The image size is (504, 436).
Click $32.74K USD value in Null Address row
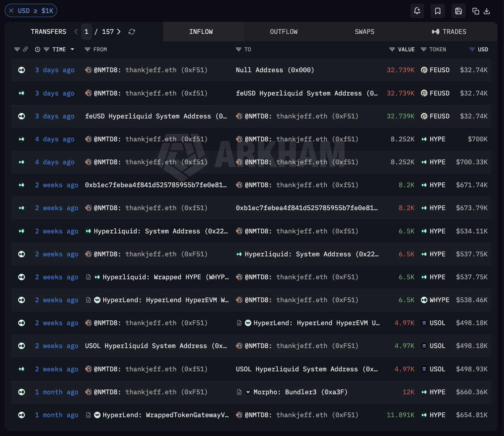click(x=474, y=70)
